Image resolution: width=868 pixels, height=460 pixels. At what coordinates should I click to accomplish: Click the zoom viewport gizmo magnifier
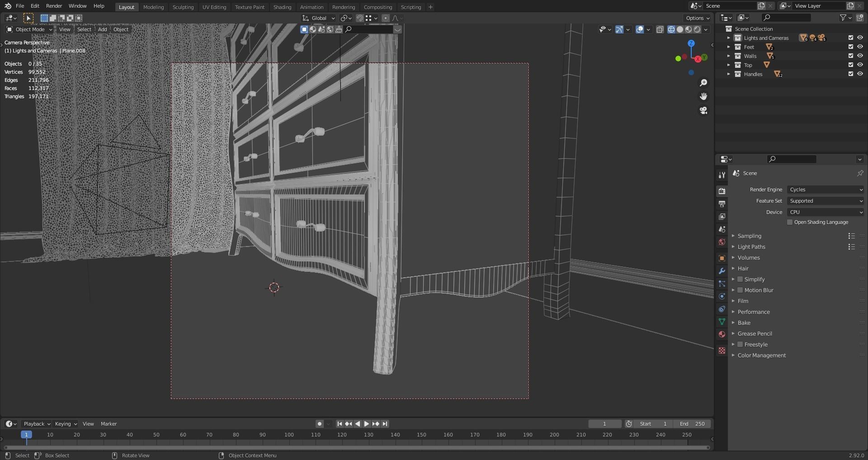703,83
